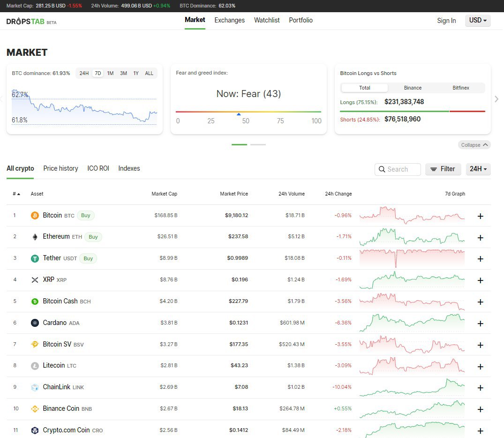This screenshot has width=504, height=438.
Task: Sort by Market Cap column header
Action: coord(164,194)
